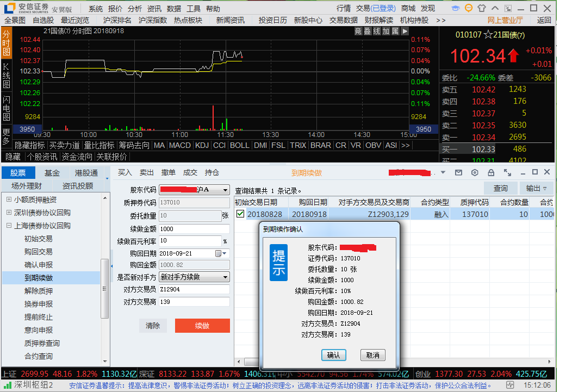Click the 续做金额 input field
Screen dimensions: 566x392
click(x=194, y=229)
